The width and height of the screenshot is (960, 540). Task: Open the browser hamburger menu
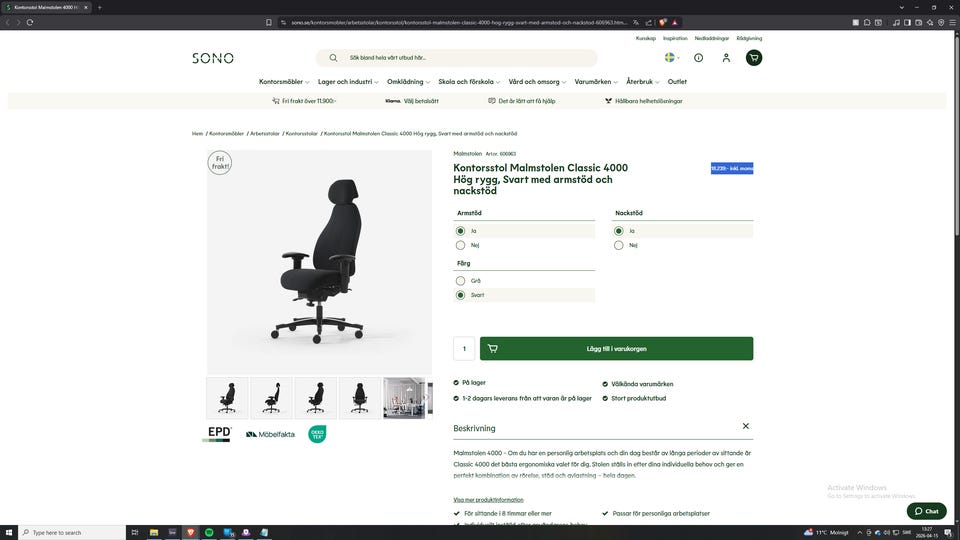point(952,22)
